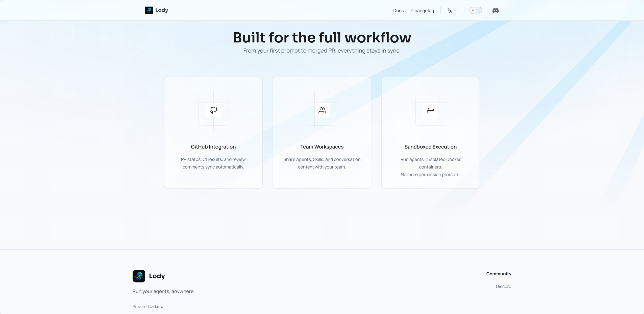Screen dimensions: 644x314
Task: Click the 'Built for the full workflow' heading
Action: coord(322,37)
